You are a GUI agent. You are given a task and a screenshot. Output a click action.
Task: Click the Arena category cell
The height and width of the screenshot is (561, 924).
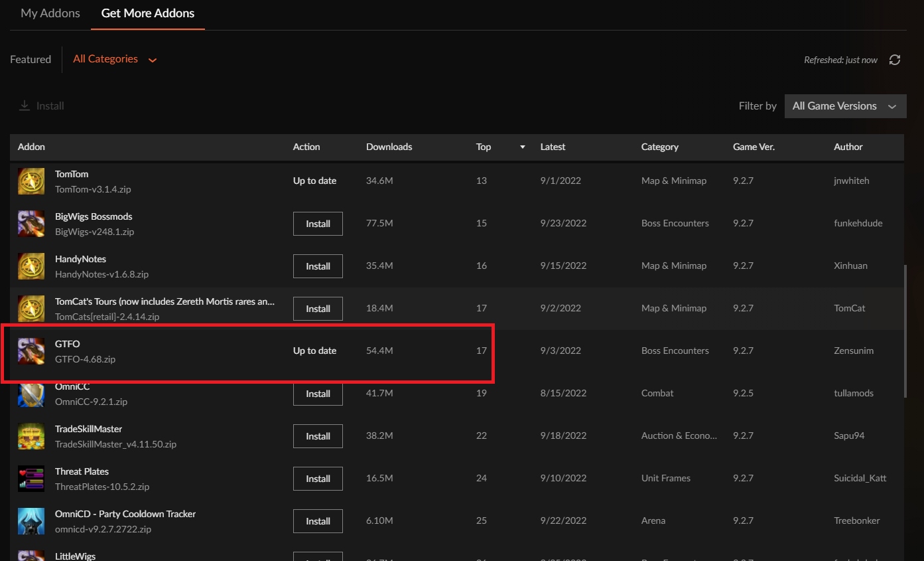click(653, 521)
